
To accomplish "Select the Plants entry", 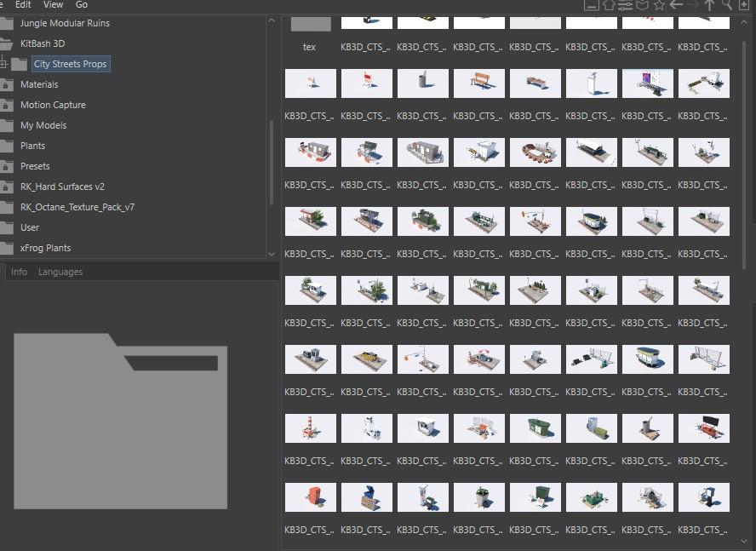I will click(33, 146).
